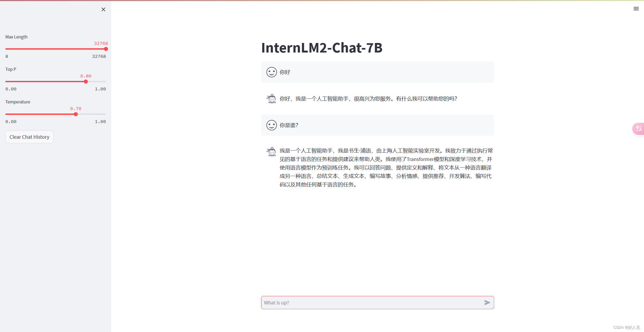Click the Temperature slider handle
The height and width of the screenshot is (332, 644).
click(76, 114)
